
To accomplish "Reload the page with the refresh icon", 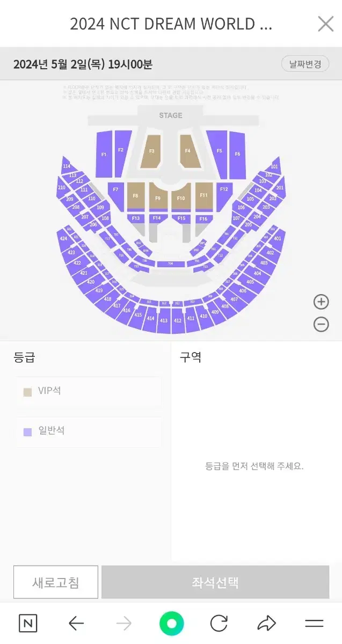I will (x=219, y=623).
